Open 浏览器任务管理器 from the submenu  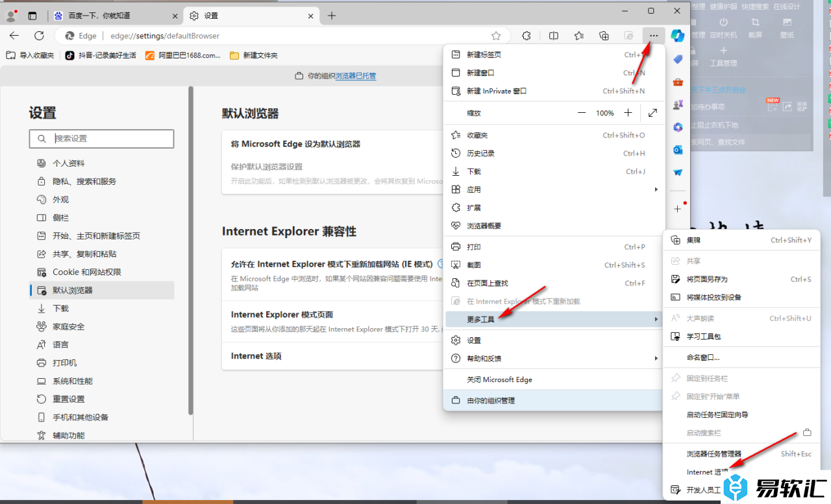pos(741,453)
